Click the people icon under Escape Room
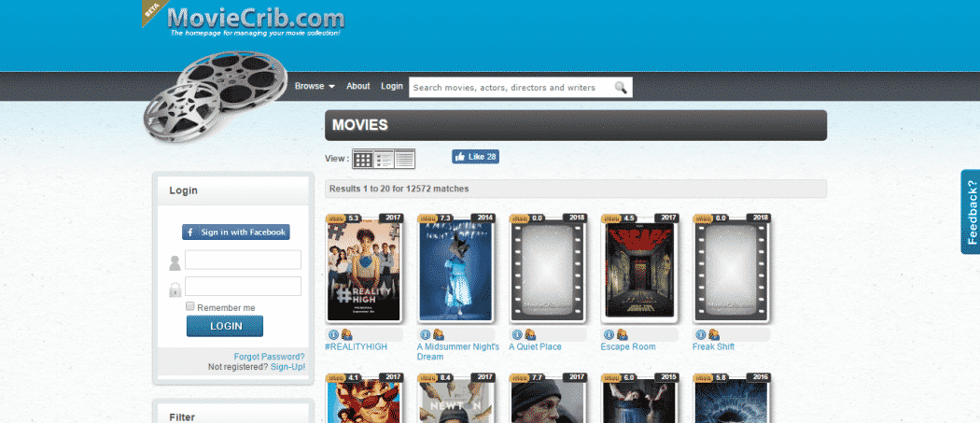The height and width of the screenshot is (423, 980). (x=622, y=335)
